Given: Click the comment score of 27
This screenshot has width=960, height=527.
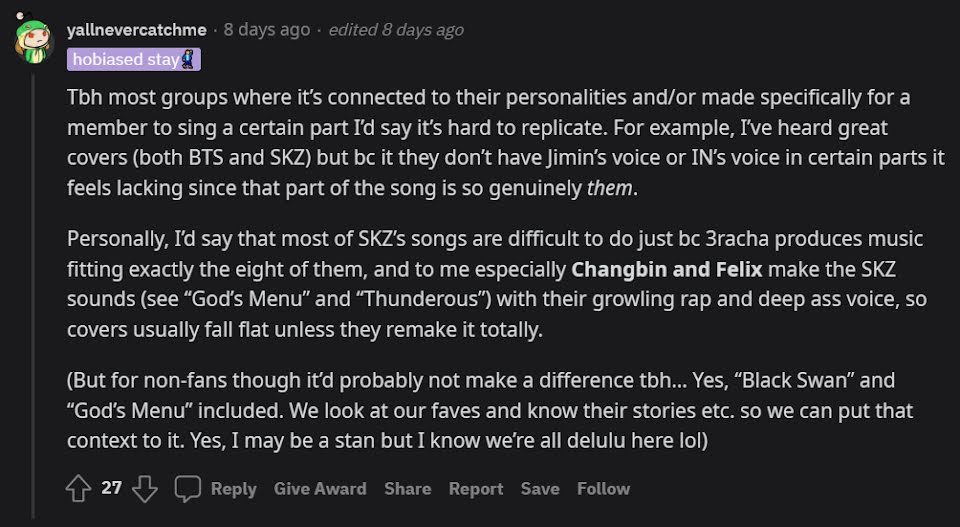Looking at the screenshot, I should click(111, 488).
